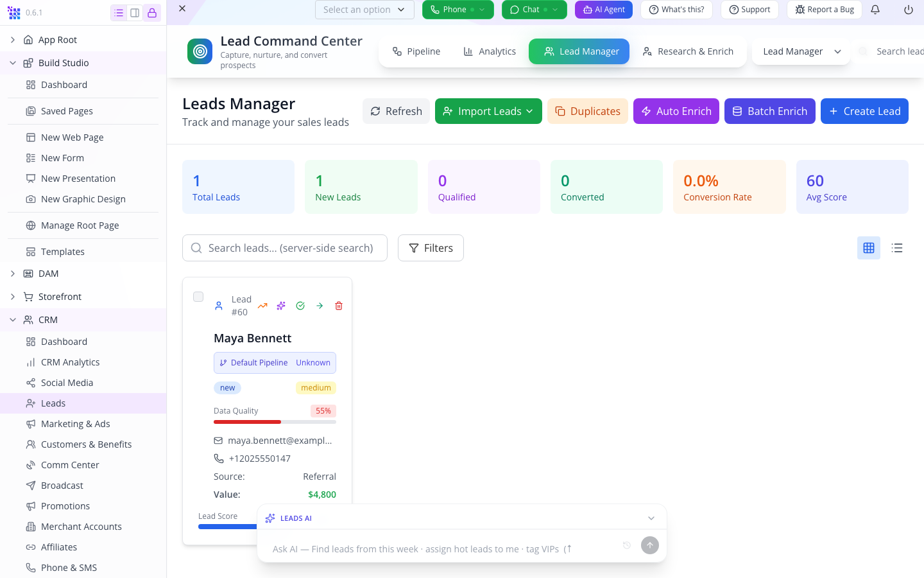Expand the DAM section
Image resolution: width=924 pixels, height=578 pixels.
(x=13, y=274)
